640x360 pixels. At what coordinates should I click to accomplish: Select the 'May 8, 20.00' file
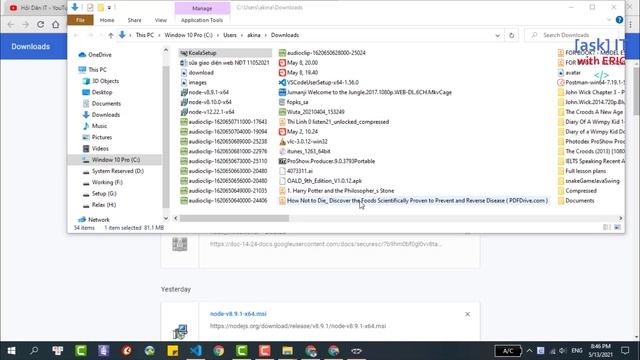pyautogui.click(x=302, y=63)
